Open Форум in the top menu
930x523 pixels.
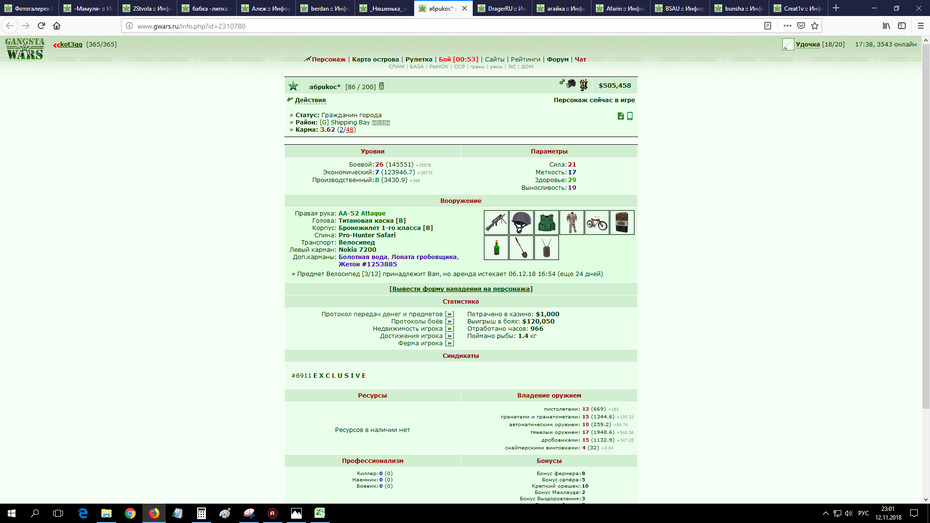pos(558,59)
